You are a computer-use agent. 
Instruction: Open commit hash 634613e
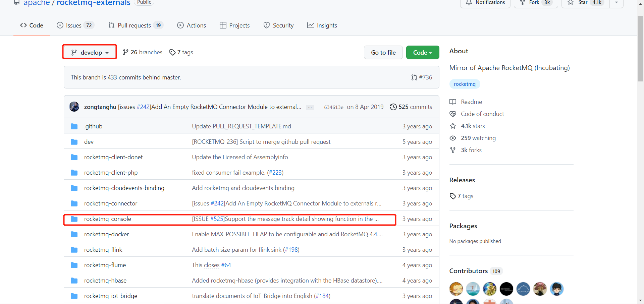tap(334, 107)
